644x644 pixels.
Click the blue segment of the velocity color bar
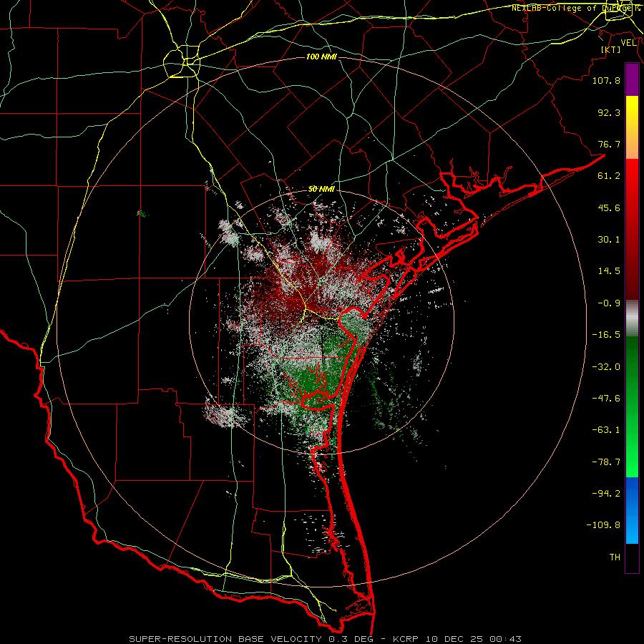point(632,510)
